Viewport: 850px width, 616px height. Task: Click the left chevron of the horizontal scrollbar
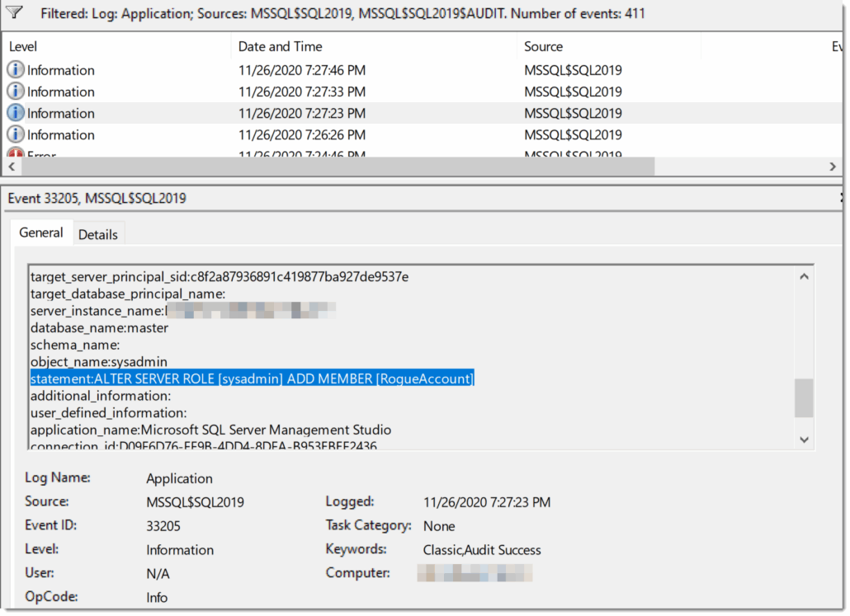coord(12,166)
